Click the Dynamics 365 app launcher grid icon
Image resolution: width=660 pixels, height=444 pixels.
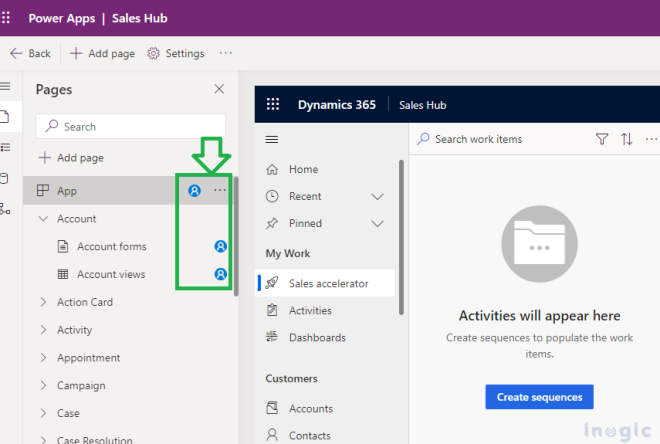272,105
